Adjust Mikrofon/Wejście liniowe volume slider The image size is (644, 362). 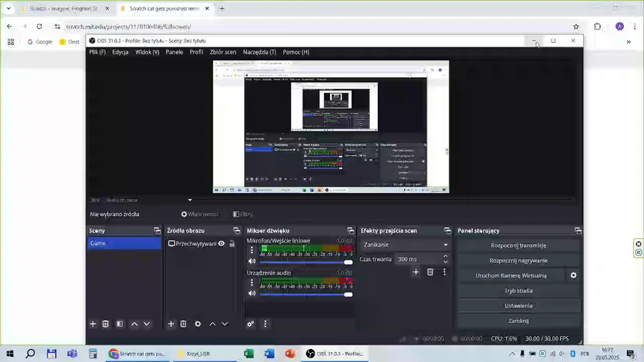tap(306, 262)
